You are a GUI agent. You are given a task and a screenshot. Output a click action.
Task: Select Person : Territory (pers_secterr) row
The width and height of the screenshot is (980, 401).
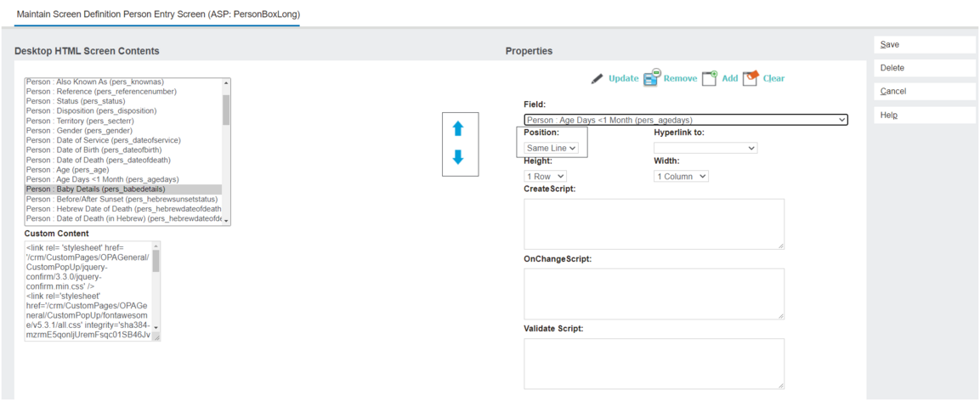(x=123, y=121)
